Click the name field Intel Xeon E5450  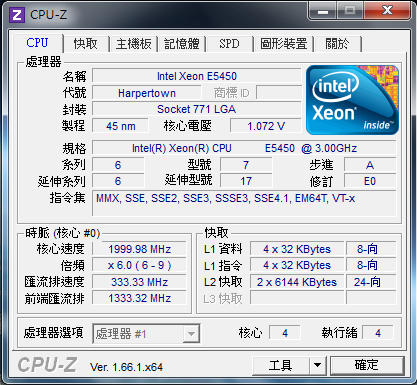pos(197,76)
